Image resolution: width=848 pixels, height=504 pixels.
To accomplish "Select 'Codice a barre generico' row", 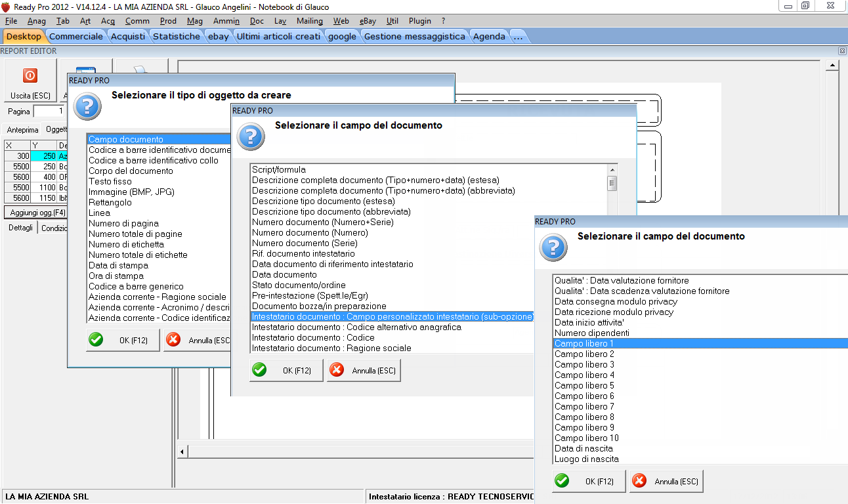I will [159, 286].
